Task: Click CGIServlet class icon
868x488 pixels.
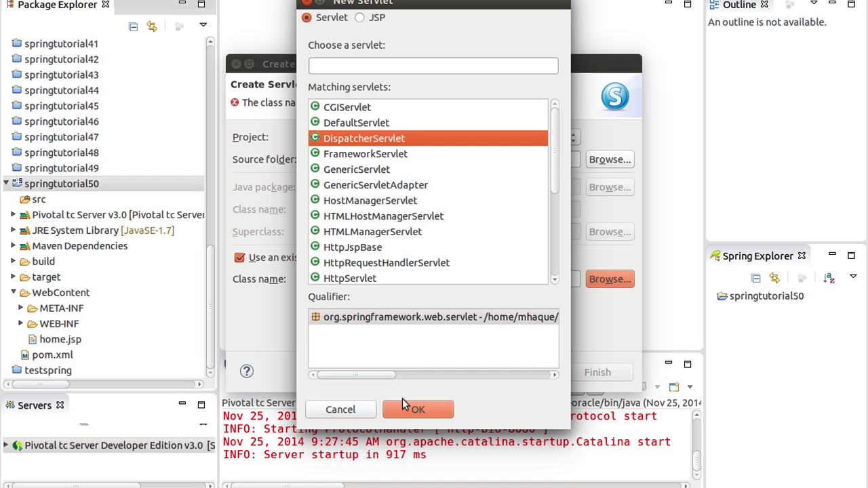Action: [315, 106]
